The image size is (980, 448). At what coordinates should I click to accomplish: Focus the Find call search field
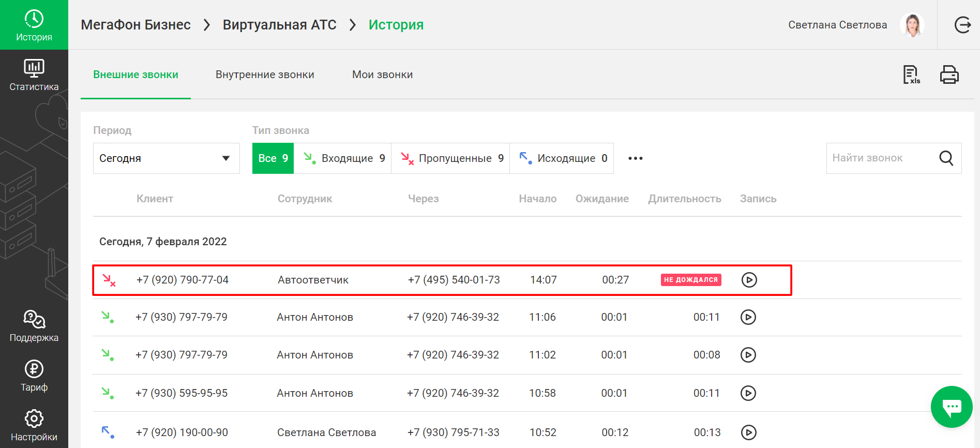click(879, 158)
